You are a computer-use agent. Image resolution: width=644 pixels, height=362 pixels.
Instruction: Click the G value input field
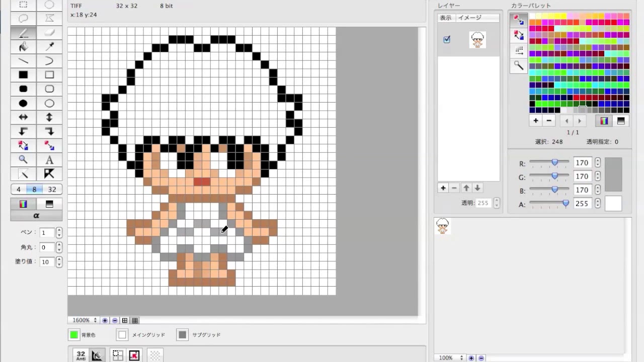pyautogui.click(x=583, y=176)
